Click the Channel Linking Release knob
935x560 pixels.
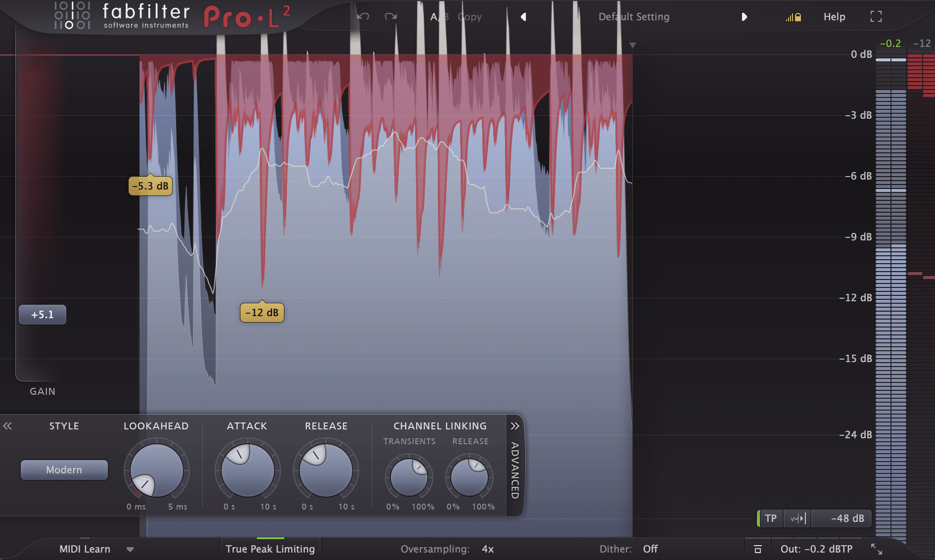(x=469, y=477)
